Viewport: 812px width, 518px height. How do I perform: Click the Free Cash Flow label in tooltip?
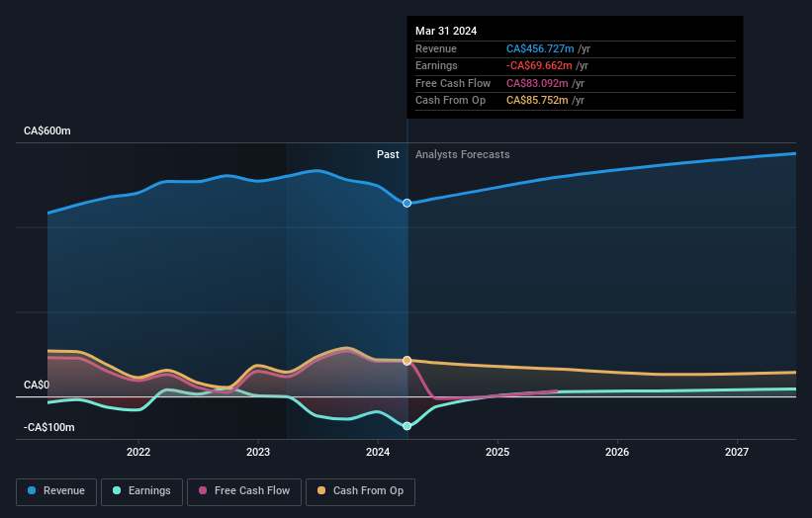[453, 83]
